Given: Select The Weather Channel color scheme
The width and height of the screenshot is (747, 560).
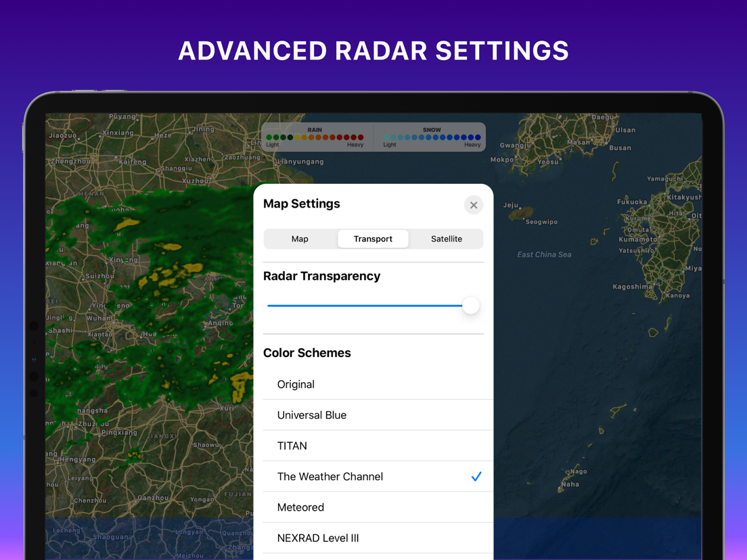Looking at the screenshot, I should (378, 477).
